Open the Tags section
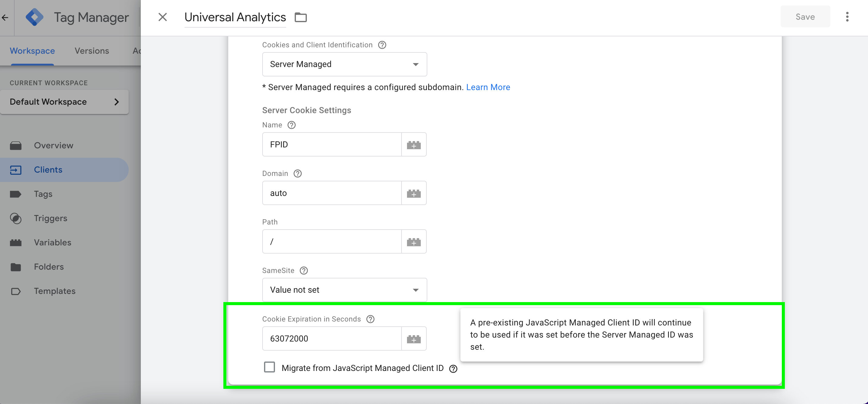868x404 pixels. tap(64, 194)
